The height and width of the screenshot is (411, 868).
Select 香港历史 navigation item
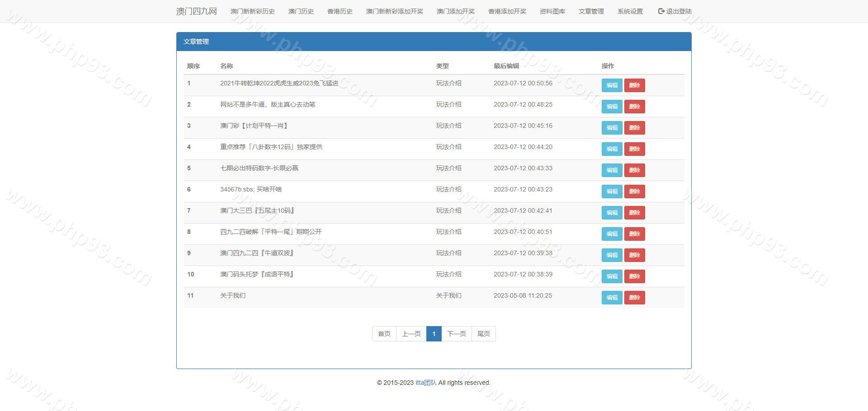(340, 11)
